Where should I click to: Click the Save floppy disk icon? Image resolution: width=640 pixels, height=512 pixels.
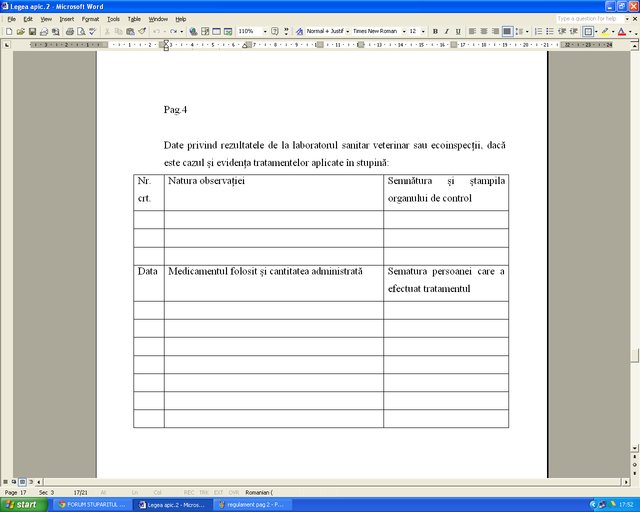[x=32, y=31]
